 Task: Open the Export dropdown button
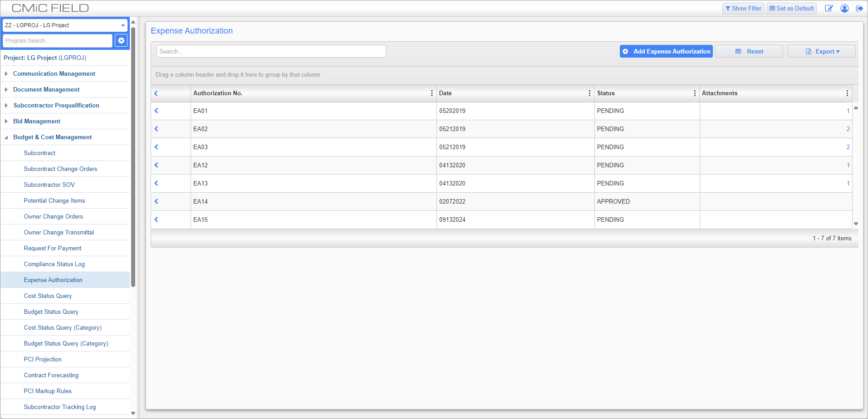point(822,52)
